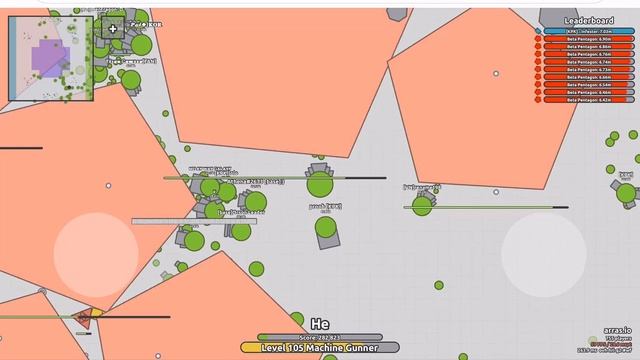Click the Leaderboard heading
The image size is (640, 360).
[x=589, y=20]
